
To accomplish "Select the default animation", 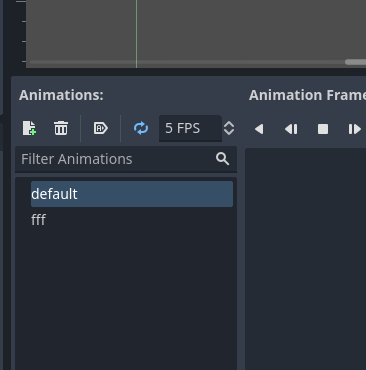I will (132, 194).
